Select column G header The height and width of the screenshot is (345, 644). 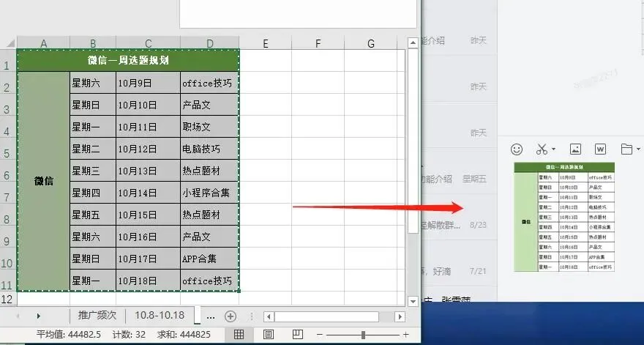(x=371, y=43)
